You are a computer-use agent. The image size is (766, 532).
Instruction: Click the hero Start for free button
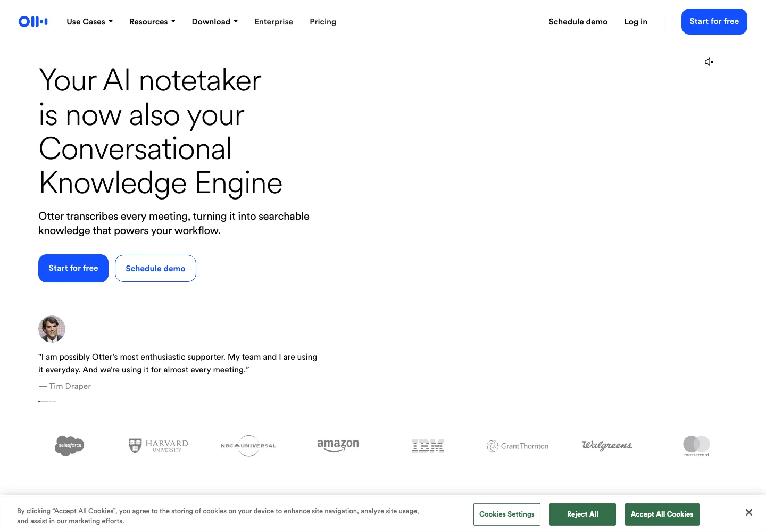(x=73, y=268)
